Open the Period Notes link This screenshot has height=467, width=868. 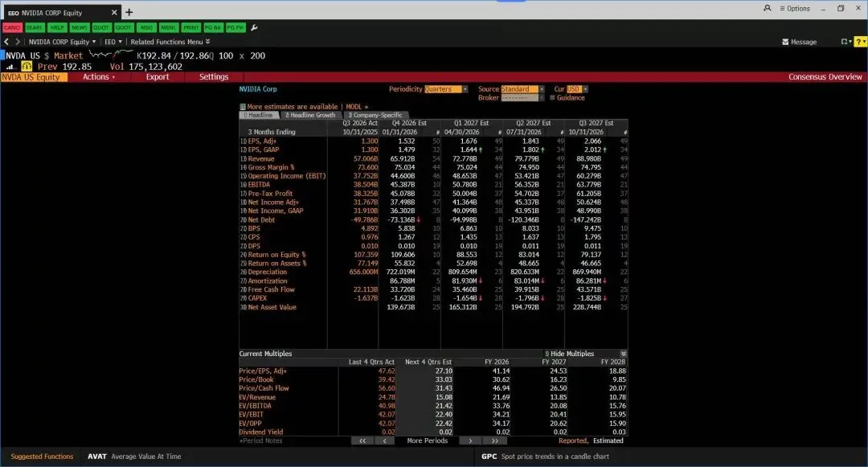[260, 441]
